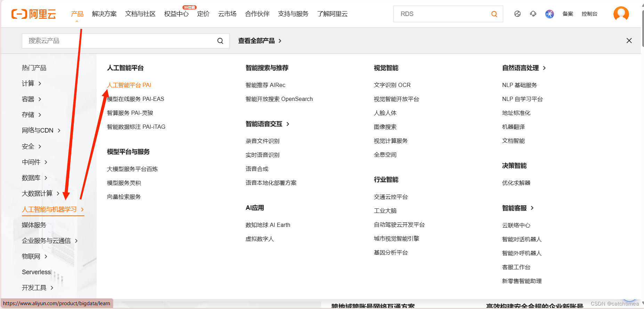Open 定价 in the top navigation

coord(203,14)
